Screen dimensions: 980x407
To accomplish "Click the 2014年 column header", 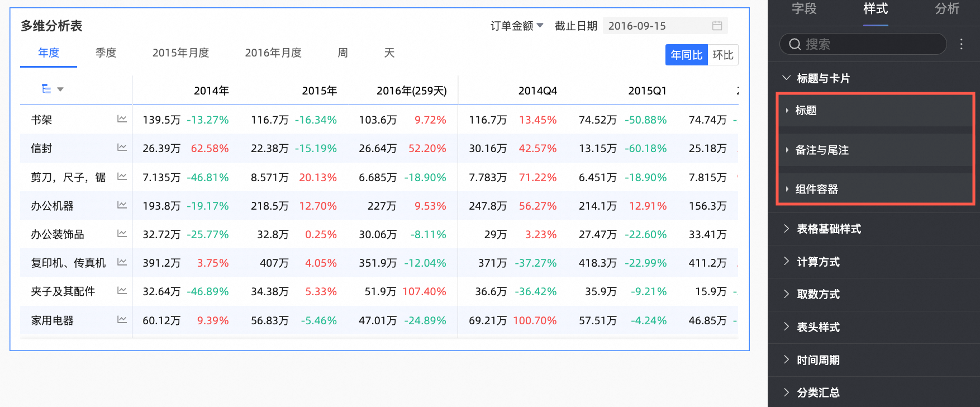I will point(211,91).
